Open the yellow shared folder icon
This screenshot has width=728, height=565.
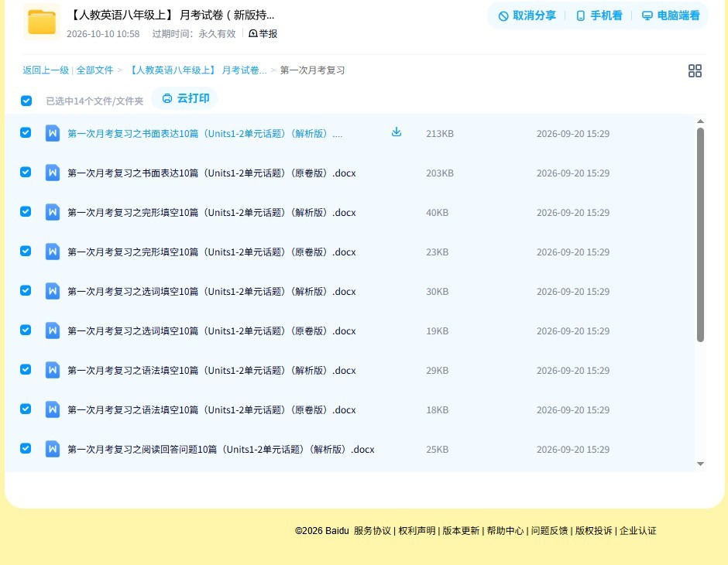click(41, 22)
